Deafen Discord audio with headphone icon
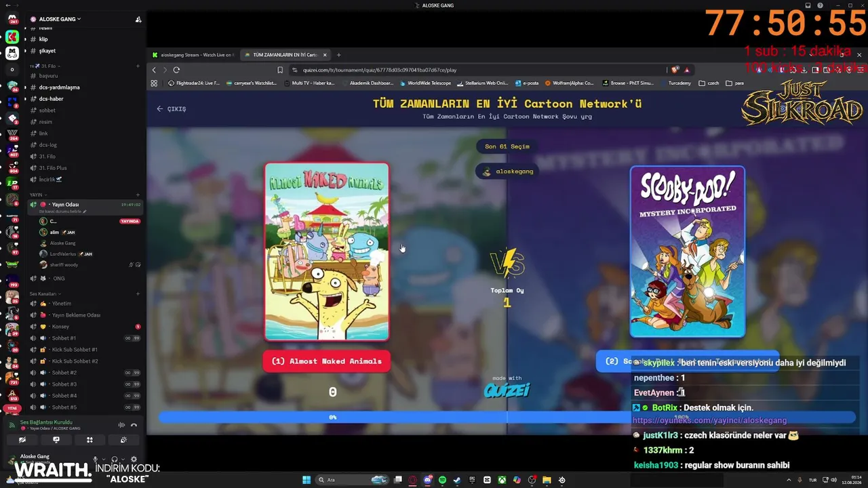 [114, 459]
